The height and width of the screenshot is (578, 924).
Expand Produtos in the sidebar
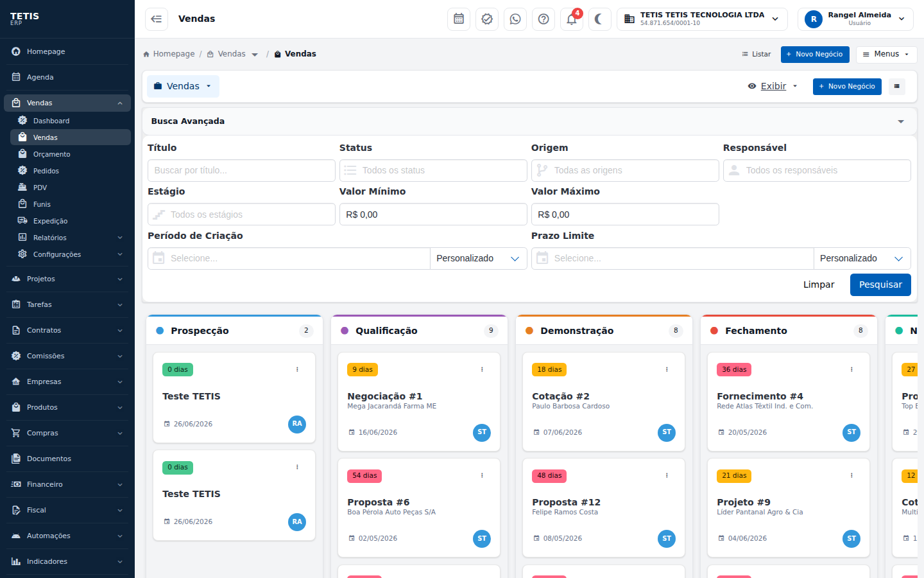[67, 407]
